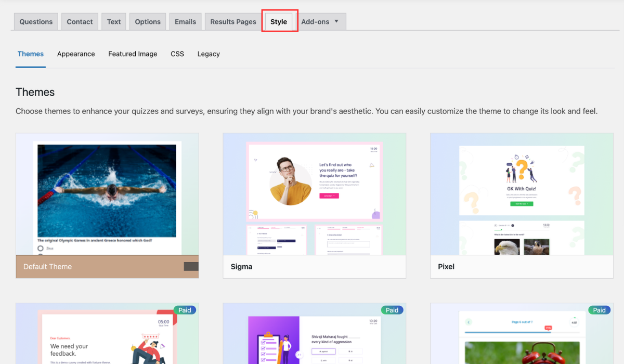Viewport: 624px width, 364px height.
Task: Open the paid feedback survey theme preview
Action: pyautogui.click(x=107, y=334)
